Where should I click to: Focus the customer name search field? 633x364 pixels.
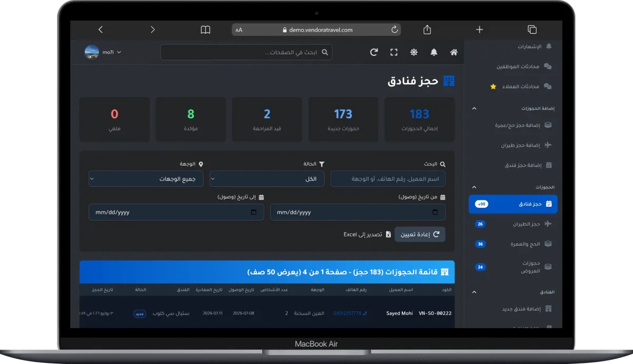coord(388,179)
